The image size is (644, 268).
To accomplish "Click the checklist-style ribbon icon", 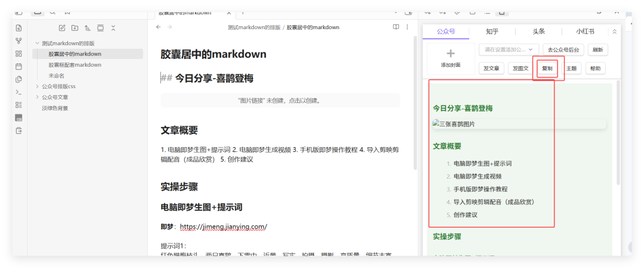I will coord(18,105).
